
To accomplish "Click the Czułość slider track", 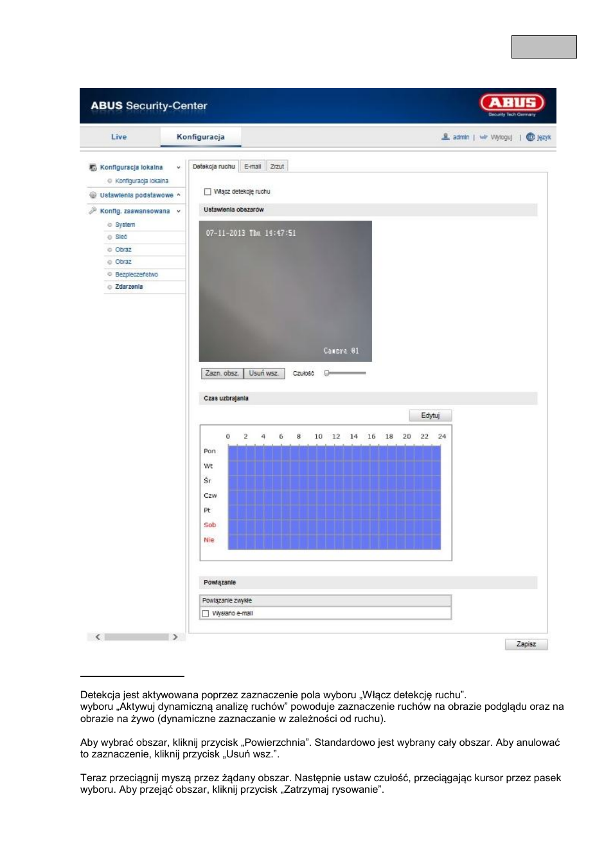I will [x=346, y=373].
